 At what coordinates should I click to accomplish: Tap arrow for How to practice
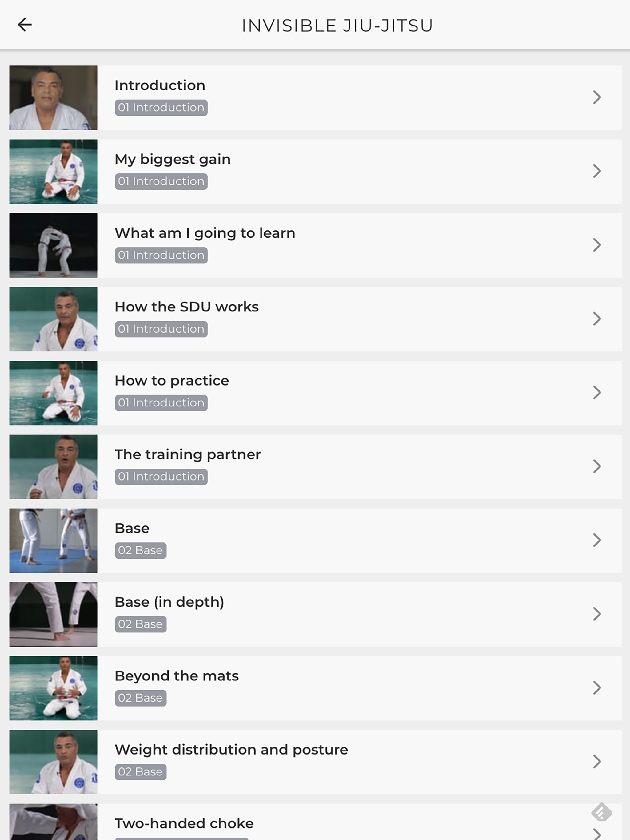pyautogui.click(x=597, y=393)
